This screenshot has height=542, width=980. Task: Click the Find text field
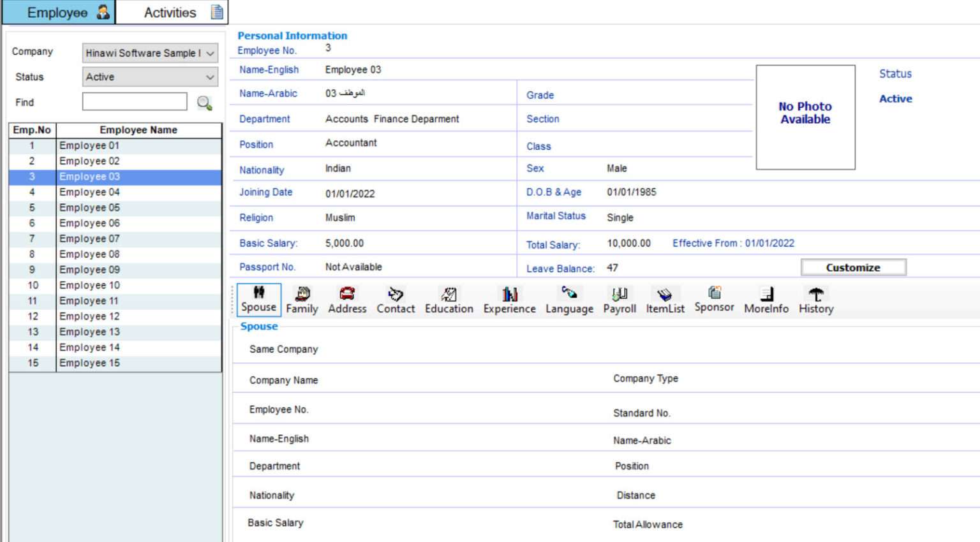tap(135, 102)
